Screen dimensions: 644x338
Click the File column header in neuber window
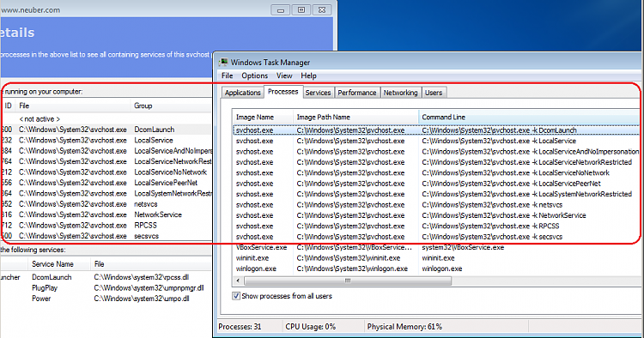(x=73, y=106)
